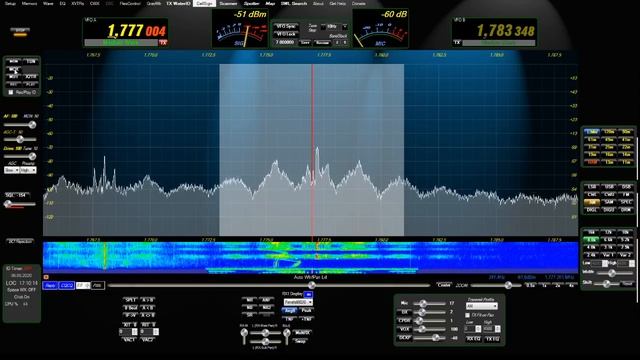Toggle the orange power start button

point(20,32)
